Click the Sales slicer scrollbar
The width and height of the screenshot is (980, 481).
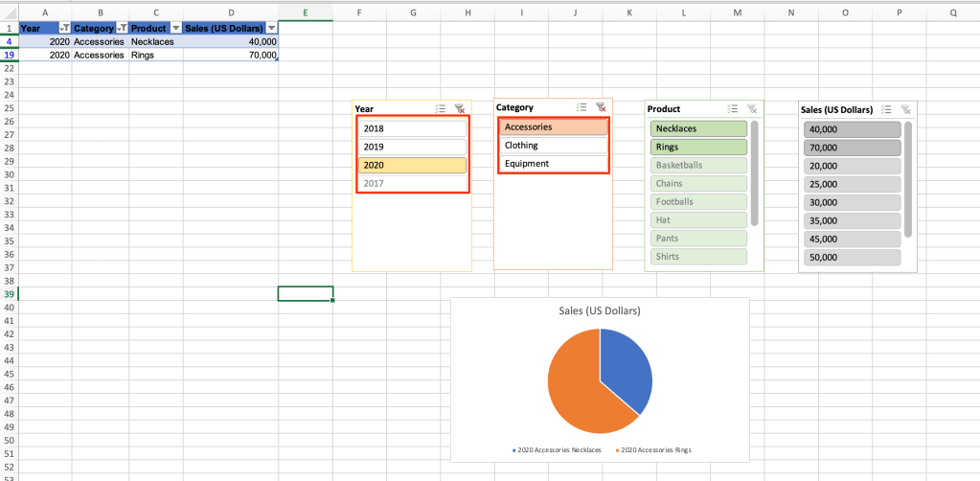click(x=908, y=179)
